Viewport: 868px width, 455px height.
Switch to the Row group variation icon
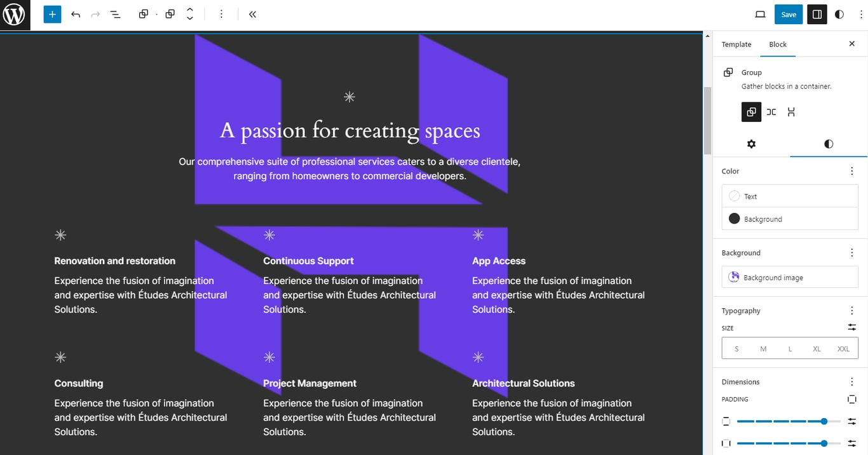[771, 112]
